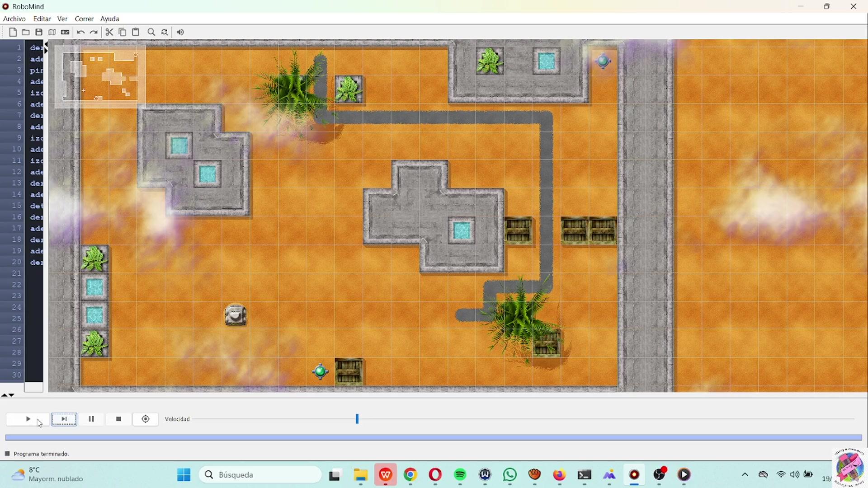The height and width of the screenshot is (488, 868).
Task: Open the Archivo menu
Action: click(x=14, y=19)
